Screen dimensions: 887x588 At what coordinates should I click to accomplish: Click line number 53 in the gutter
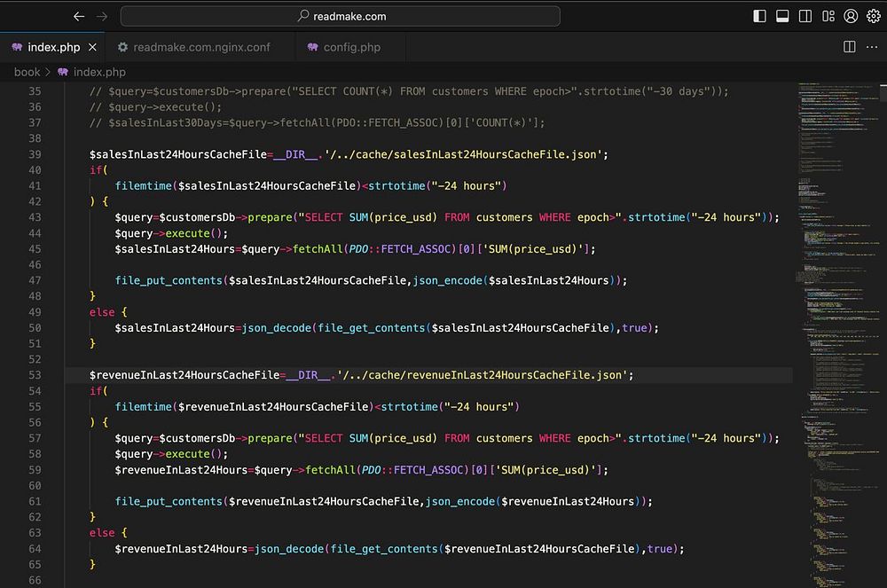35,375
